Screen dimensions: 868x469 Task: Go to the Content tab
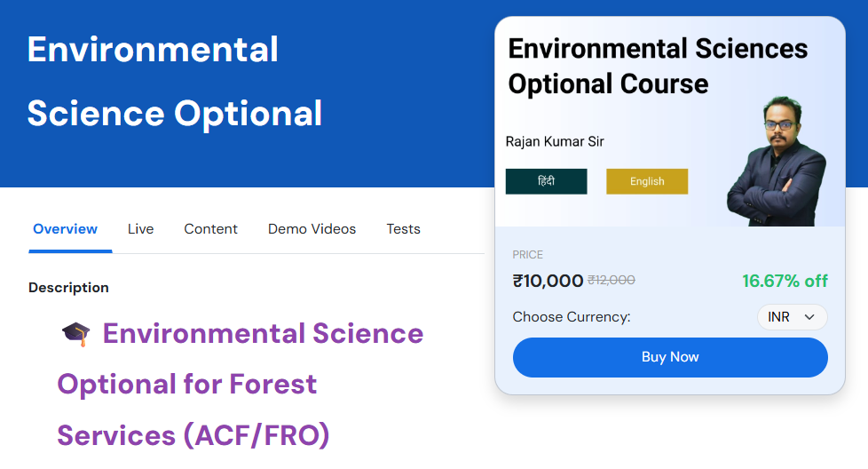point(210,229)
